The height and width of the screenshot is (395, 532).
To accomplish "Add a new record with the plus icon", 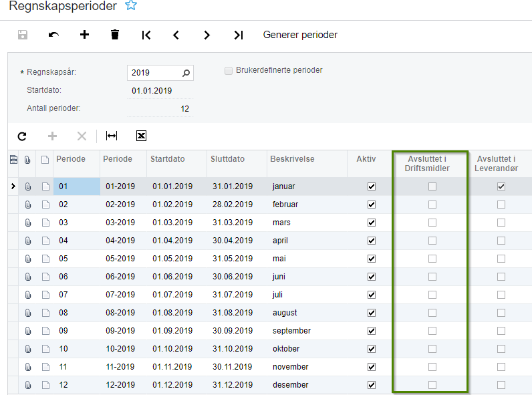I will coord(84,34).
